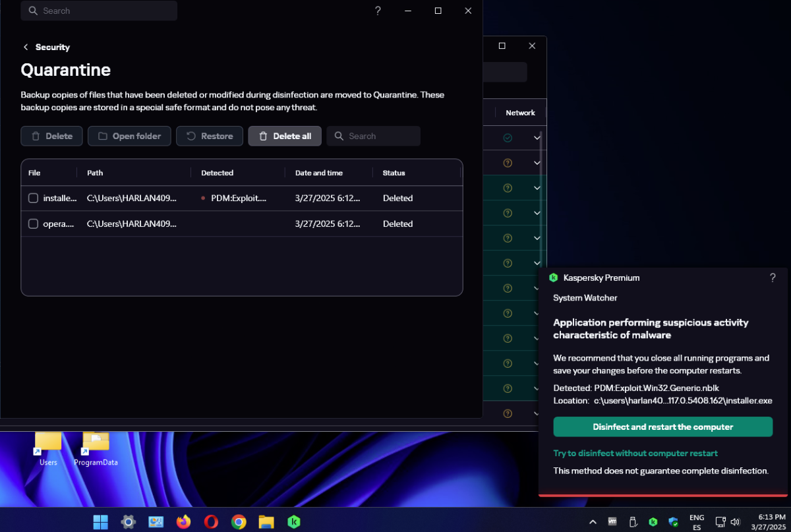
Task: Click the back arrow next to Security
Action: coord(26,47)
